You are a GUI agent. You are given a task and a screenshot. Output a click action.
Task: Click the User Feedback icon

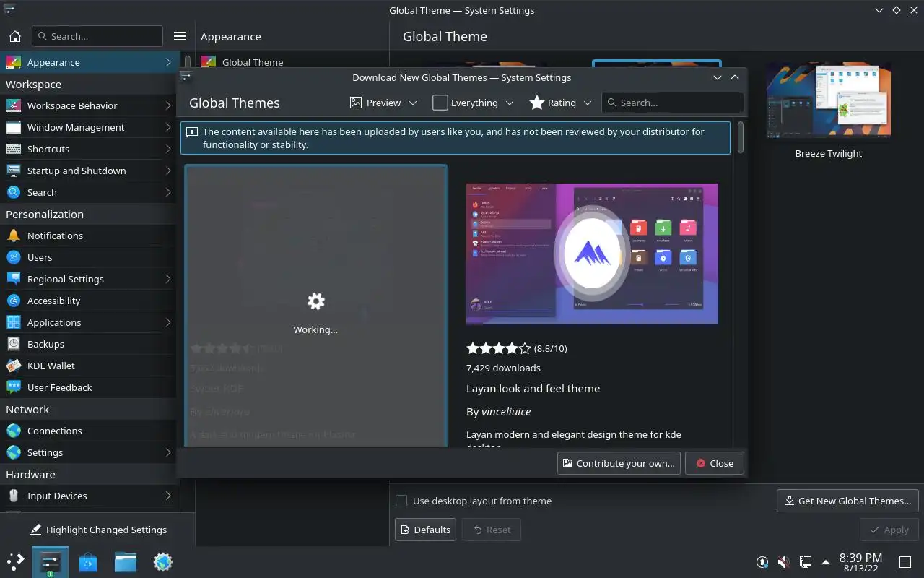[13, 387]
